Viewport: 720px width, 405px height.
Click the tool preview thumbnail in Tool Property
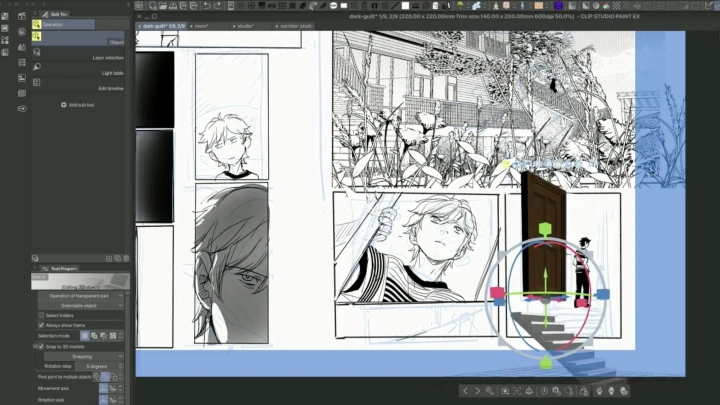click(x=80, y=281)
